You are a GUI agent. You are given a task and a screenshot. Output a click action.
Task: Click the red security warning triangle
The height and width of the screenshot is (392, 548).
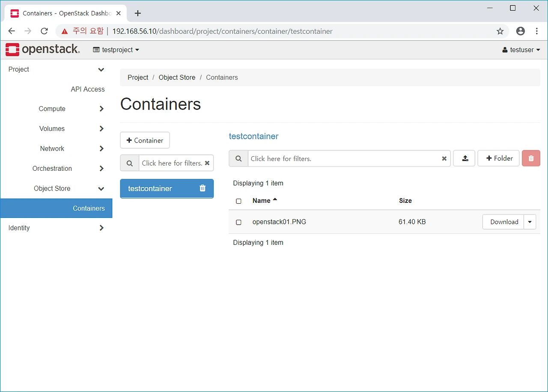coord(65,31)
